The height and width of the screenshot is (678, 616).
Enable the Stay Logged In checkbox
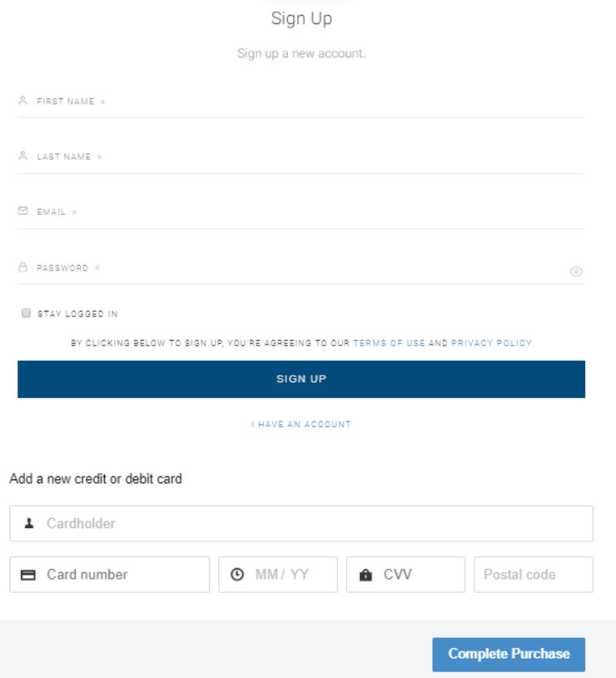click(26, 313)
